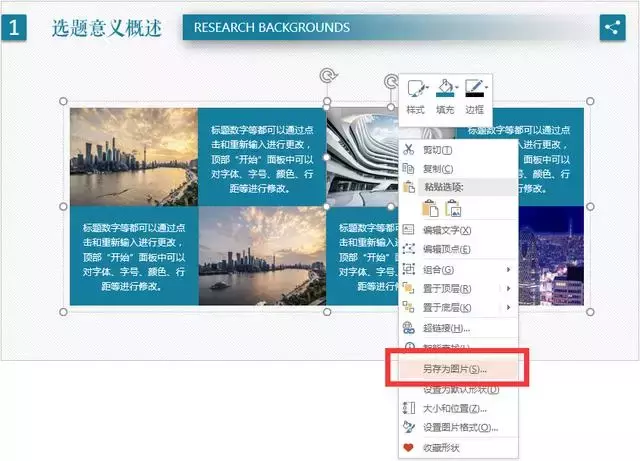This screenshot has height=461, width=640.
Task: Expand the Group 组合(G) submenu arrow
Action: tap(508, 269)
